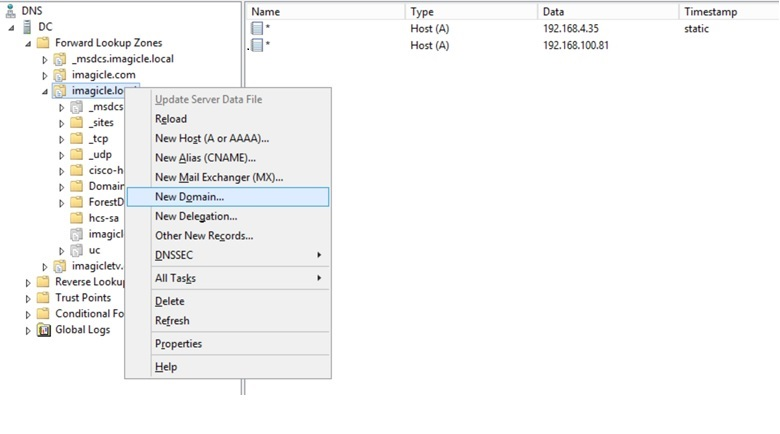Click the DC server icon in tree
Screen dimensions: 780x434
point(27,27)
